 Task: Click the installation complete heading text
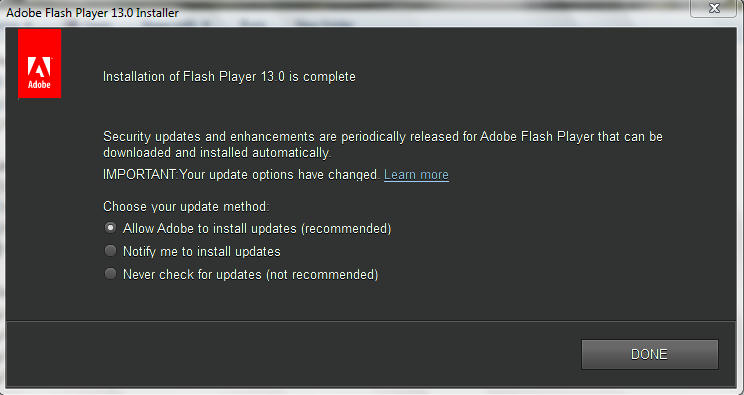(x=229, y=76)
